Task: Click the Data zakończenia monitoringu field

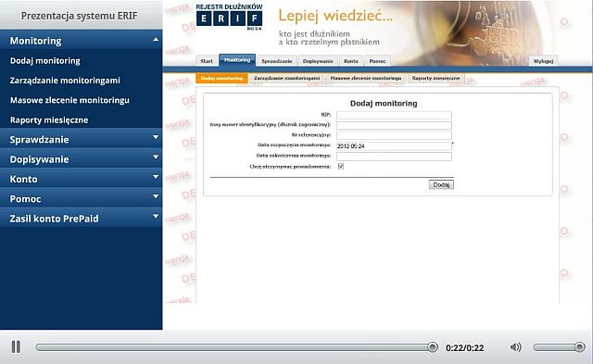Action: click(x=394, y=157)
